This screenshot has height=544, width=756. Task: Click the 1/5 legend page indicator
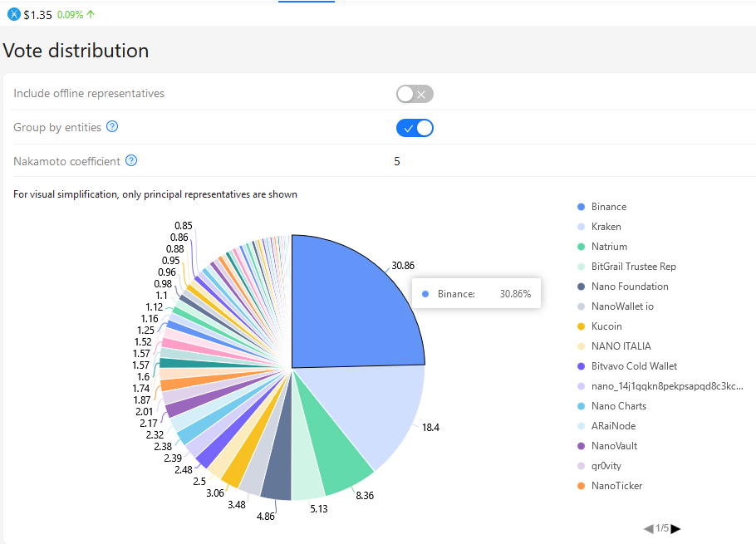[662, 528]
